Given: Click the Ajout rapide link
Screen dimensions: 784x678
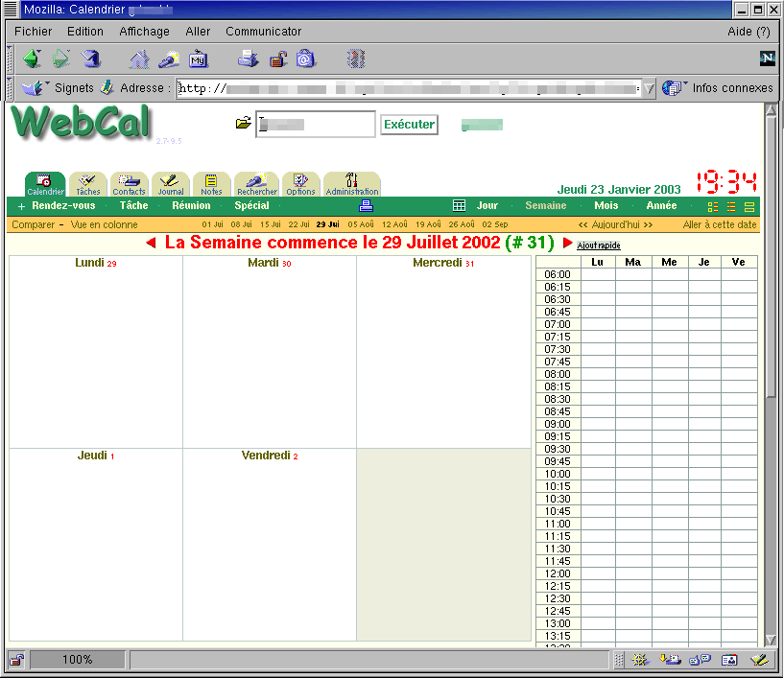Looking at the screenshot, I should [x=599, y=245].
